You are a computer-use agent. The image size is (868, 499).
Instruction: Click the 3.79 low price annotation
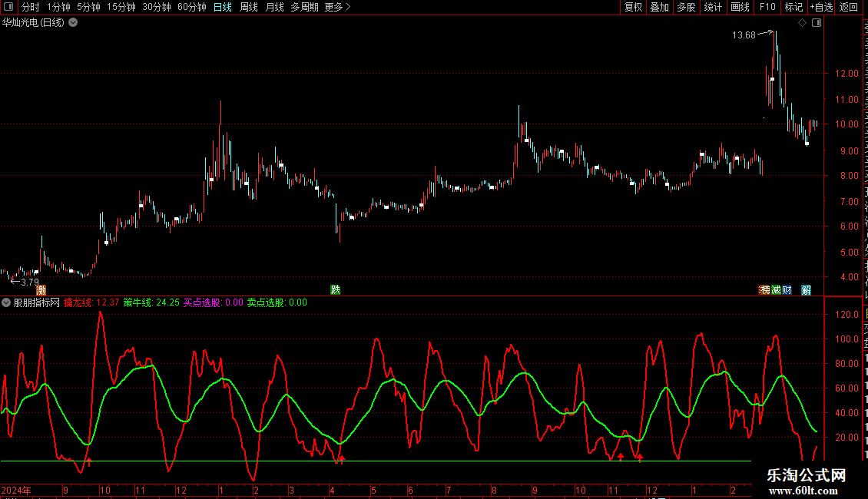pyautogui.click(x=30, y=283)
